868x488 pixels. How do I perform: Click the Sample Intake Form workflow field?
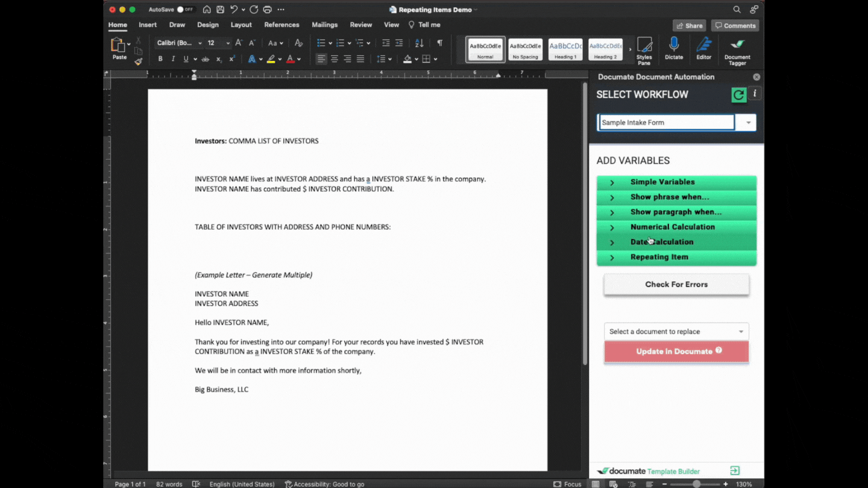click(665, 122)
